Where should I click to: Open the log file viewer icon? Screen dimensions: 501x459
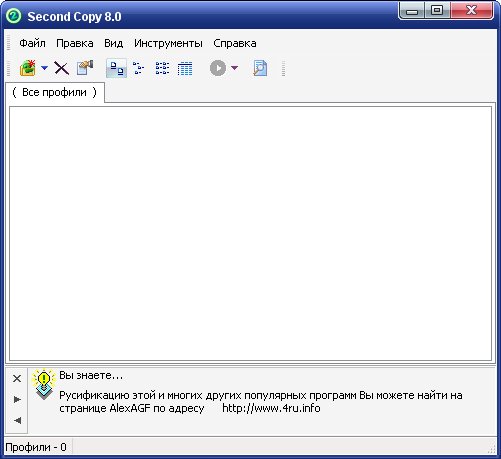click(260, 68)
